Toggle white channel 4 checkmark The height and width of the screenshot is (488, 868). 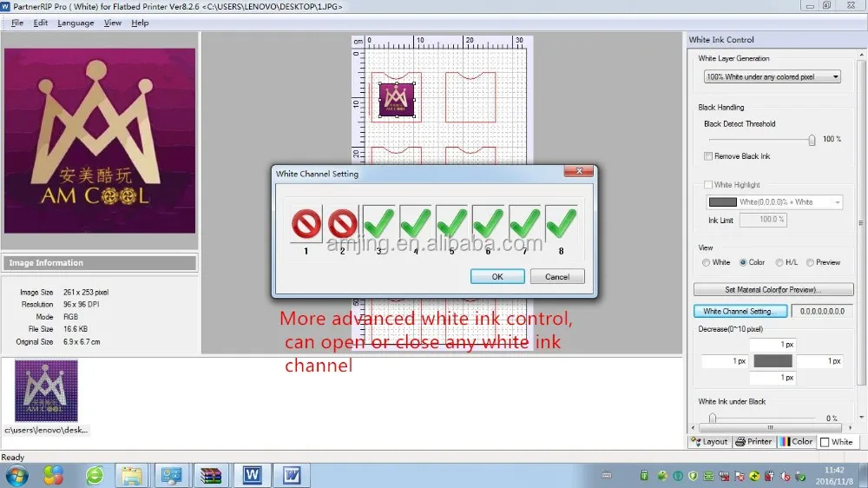coord(415,224)
